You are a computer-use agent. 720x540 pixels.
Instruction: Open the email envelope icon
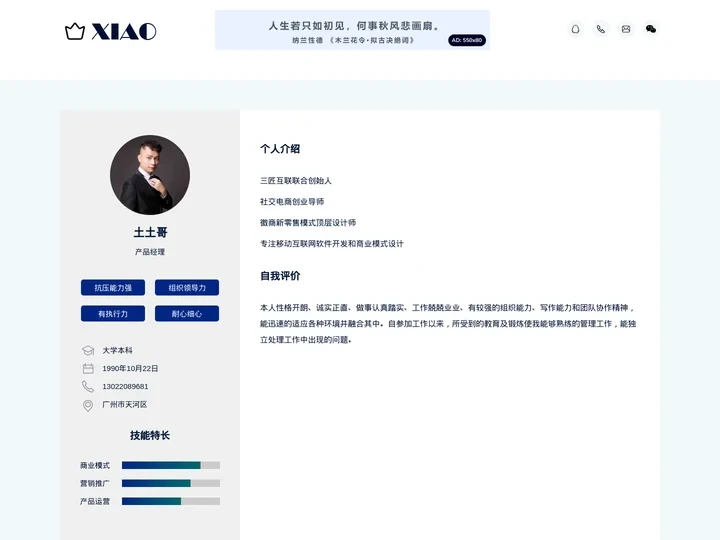click(626, 29)
